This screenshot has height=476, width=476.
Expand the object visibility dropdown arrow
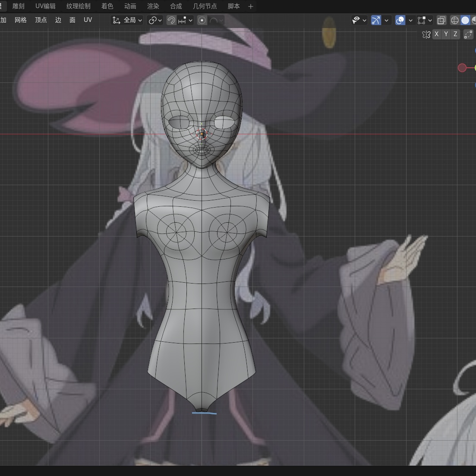click(365, 21)
